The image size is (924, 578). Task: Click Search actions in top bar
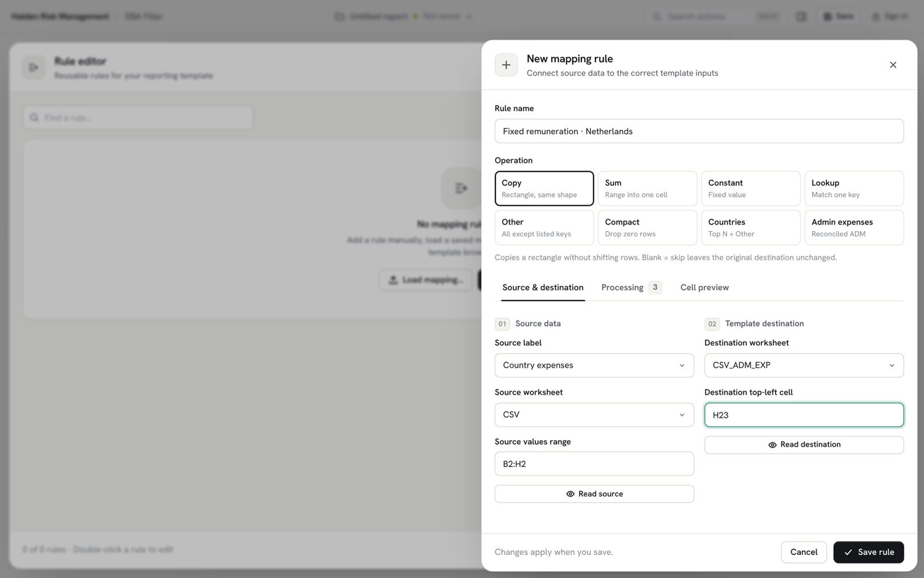tap(716, 16)
